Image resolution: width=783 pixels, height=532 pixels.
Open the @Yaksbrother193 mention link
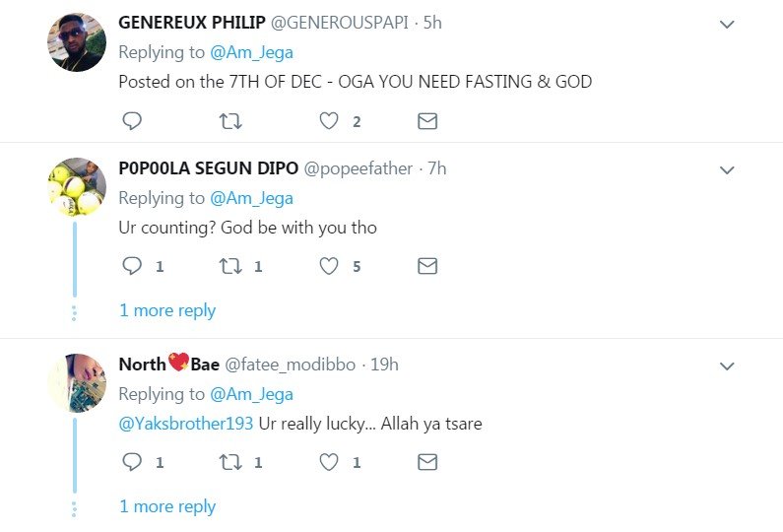[186, 424]
